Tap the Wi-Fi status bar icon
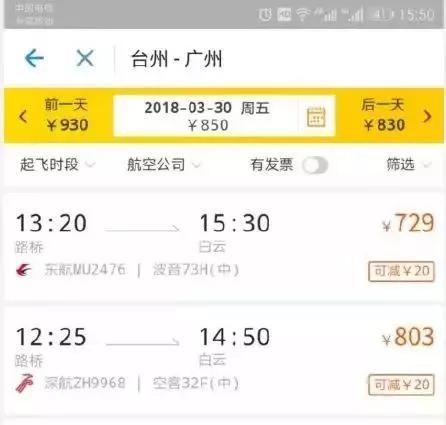The image size is (446, 425). coord(303,14)
